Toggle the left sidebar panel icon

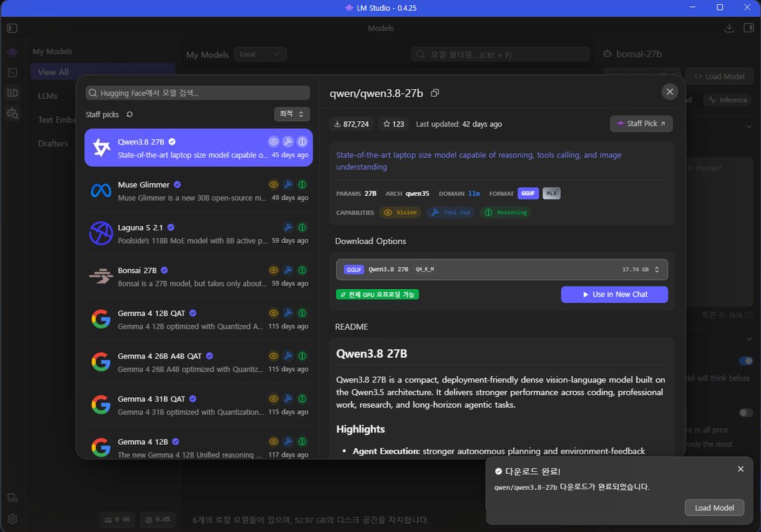tap(12, 28)
